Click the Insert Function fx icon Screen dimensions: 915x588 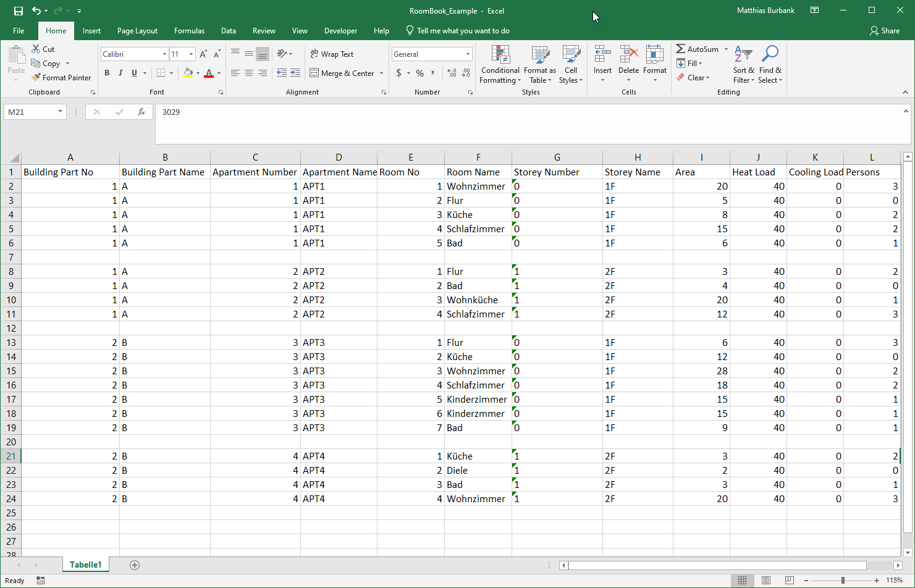[x=141, y=112]
